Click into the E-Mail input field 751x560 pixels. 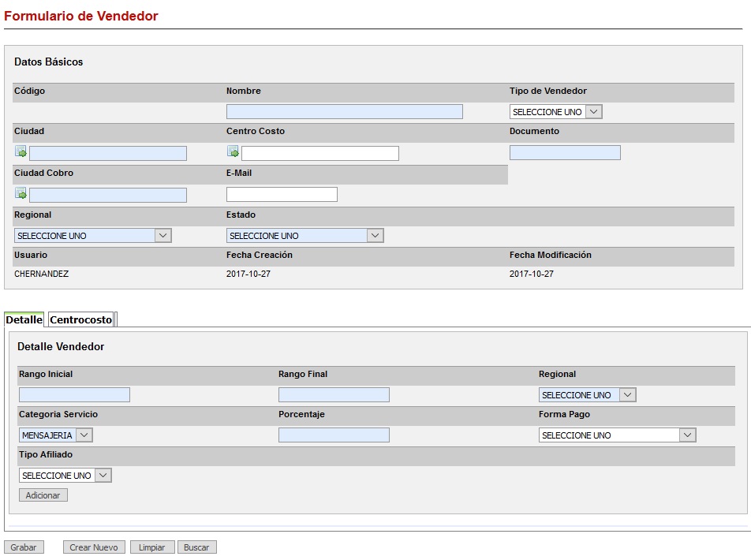(282, 194)
